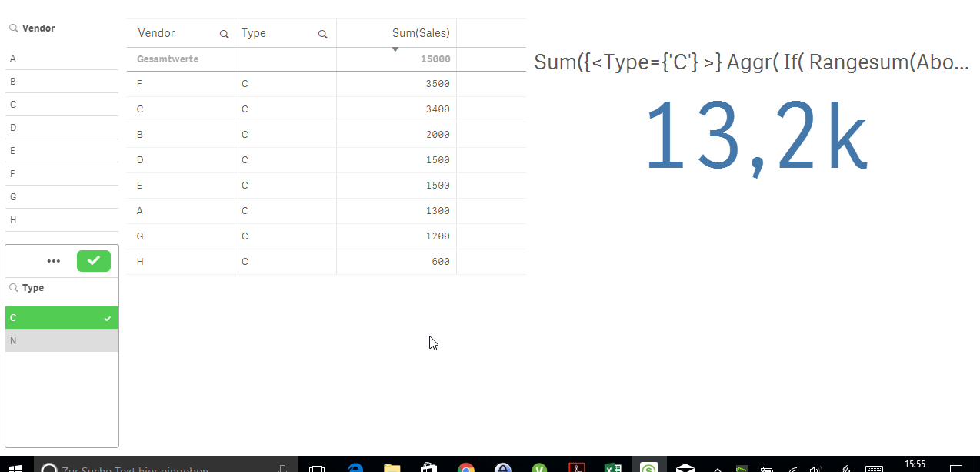Open the clock showing 15:55
This screenshot has width=980, height=472.
[x=915, y=465]
